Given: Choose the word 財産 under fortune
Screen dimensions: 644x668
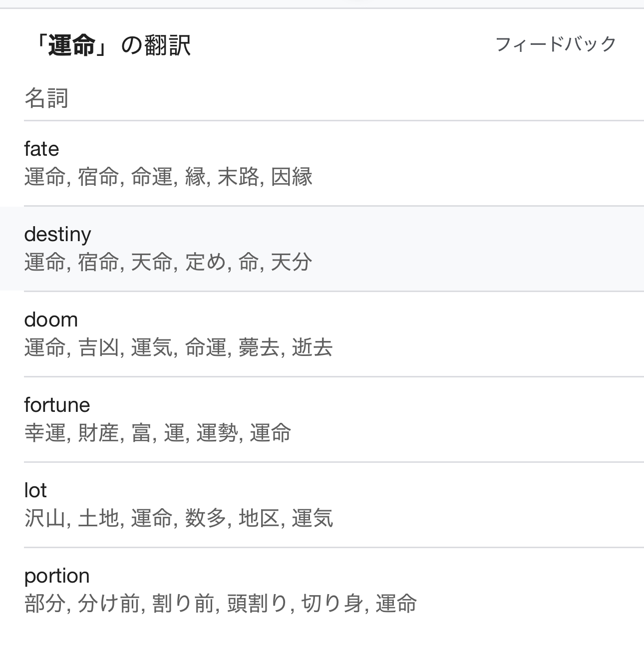Looking at the screenshot, I should (x=98, y=433).
